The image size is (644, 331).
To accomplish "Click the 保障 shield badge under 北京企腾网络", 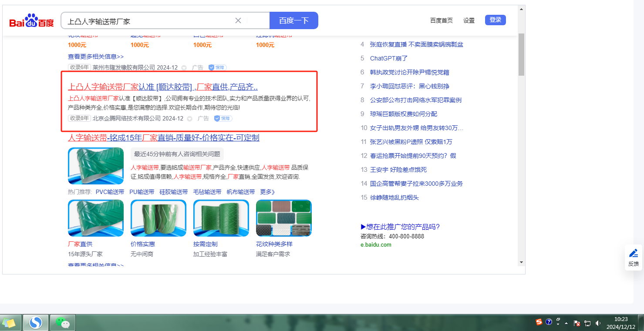I will pyautogui.click(x=223, y=118).
